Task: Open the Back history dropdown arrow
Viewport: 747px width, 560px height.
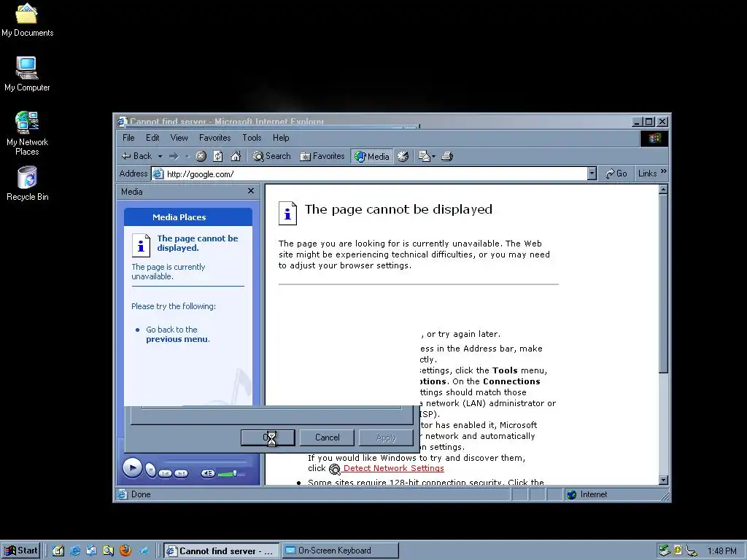Action: click(x=160, y=156)
